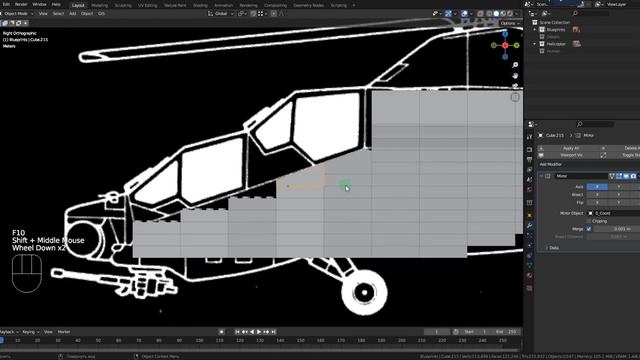
Task: Enable the Clipping checkbox in the Mirror modifier
Action: (589, 221)
